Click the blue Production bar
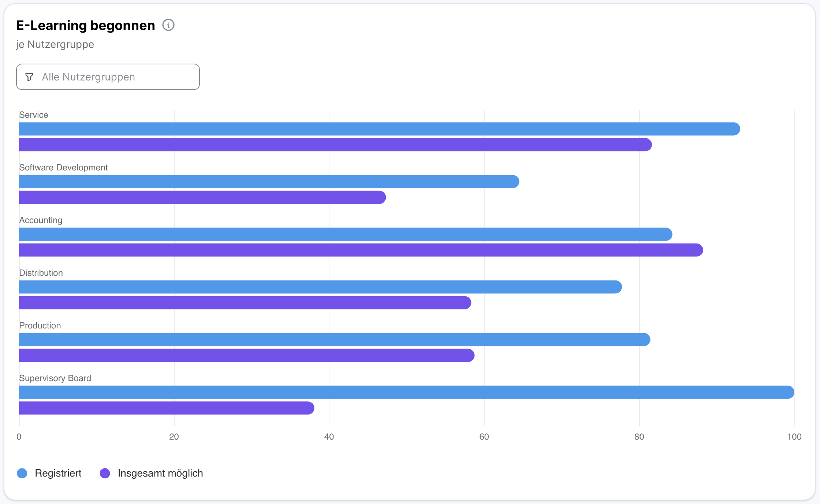The height and width of the screenshot is (504, 820). click(334, 340)
